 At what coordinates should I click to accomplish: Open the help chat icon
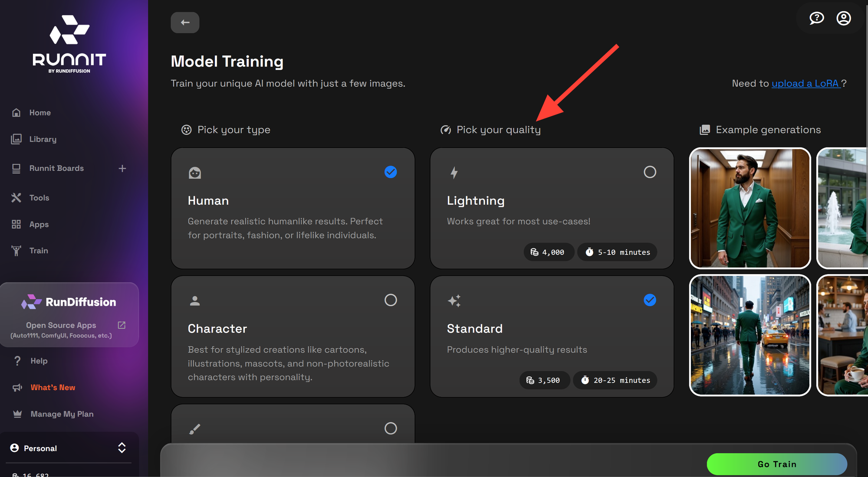(x=816, y=18)
